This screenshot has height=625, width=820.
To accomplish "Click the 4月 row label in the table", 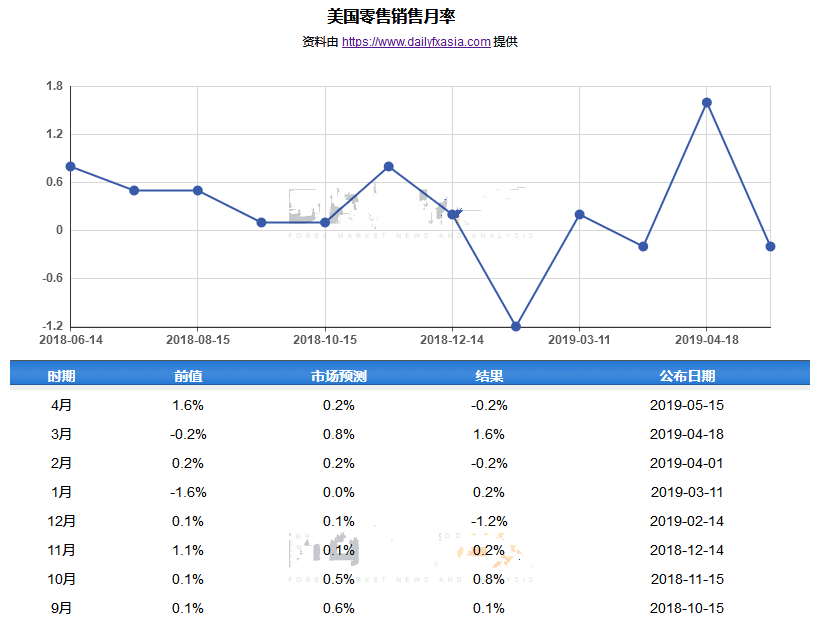I will coord(61,405).
